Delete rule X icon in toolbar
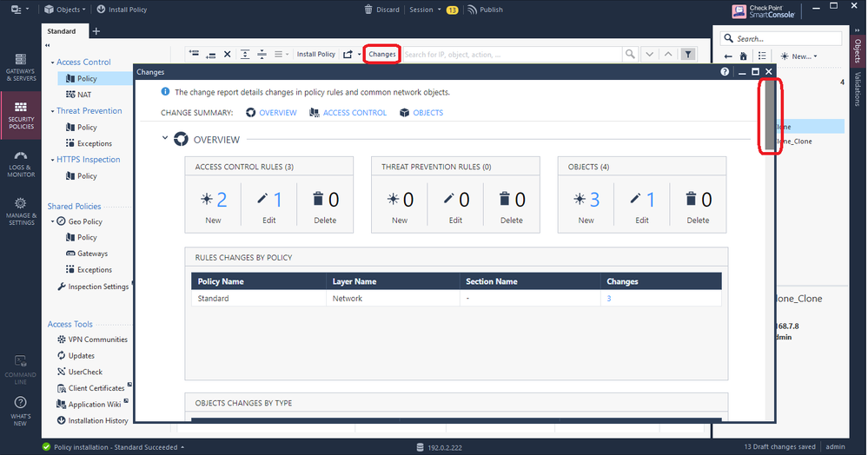Viewport: 868px width, 455px height. [227, 54]
